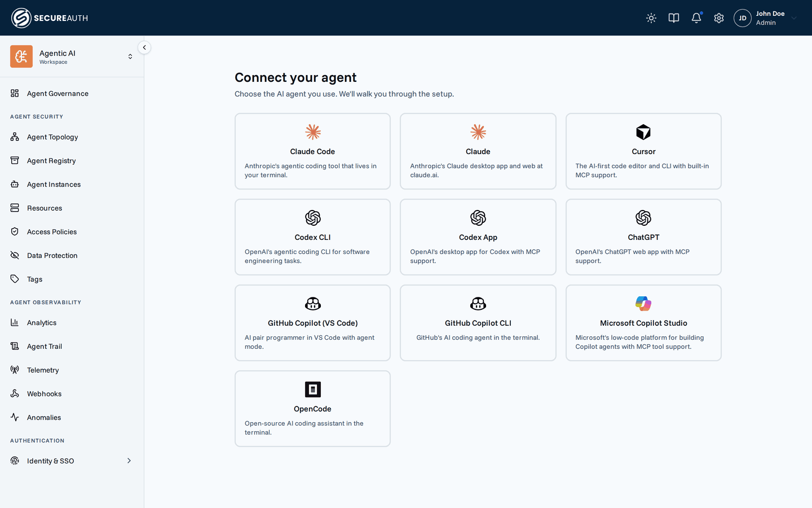
Task: Click the GitHub Copilot CLI logo icon
Action: click(x=478, y=304)
